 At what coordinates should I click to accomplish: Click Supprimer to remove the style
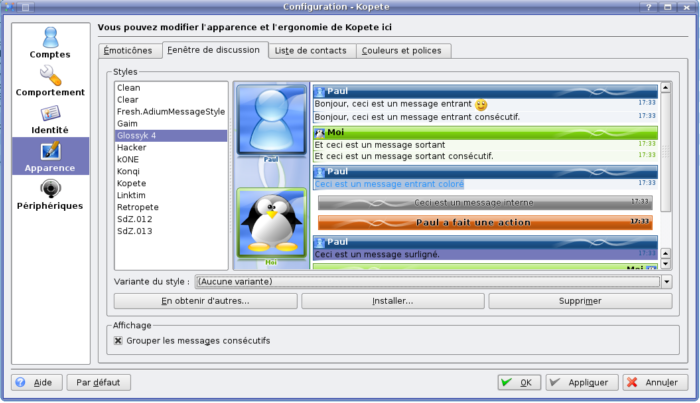pos(580,301)
